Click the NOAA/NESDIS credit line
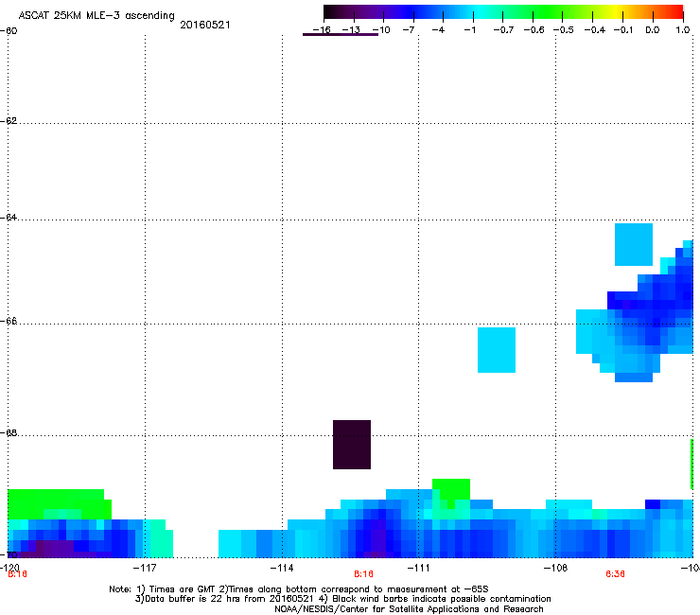Viewport: 700px width, 615px height. tap(409, 609)
